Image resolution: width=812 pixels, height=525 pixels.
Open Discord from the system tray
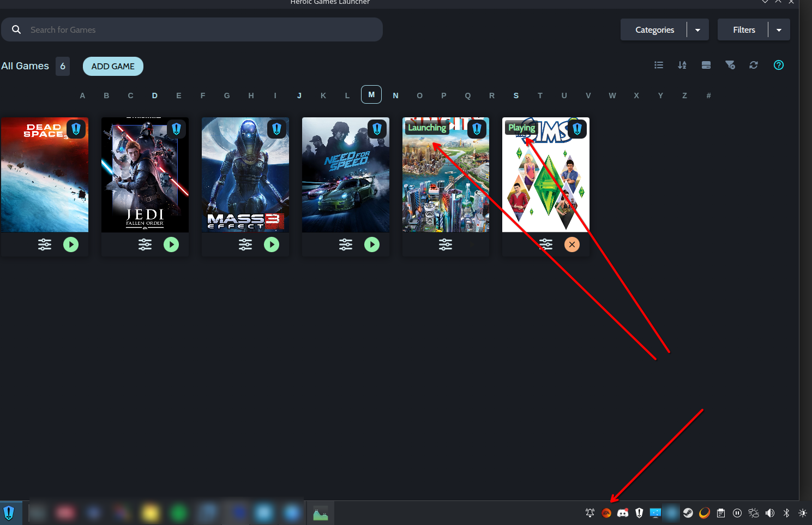pos(623,513)
